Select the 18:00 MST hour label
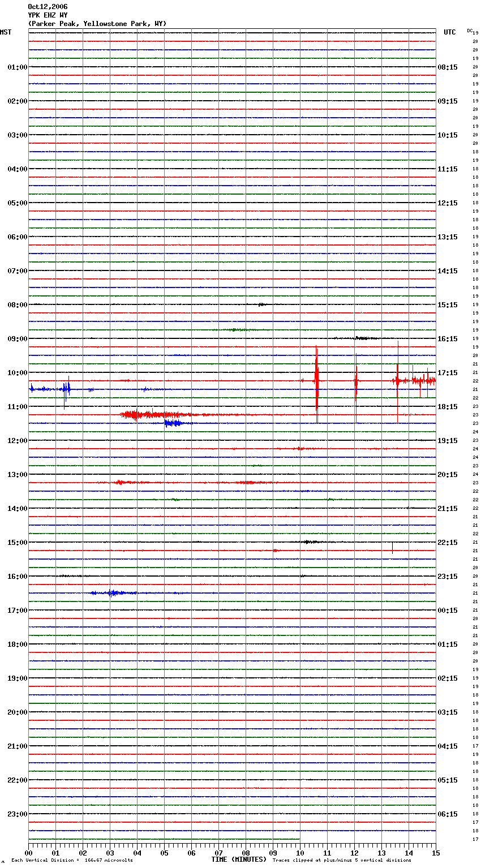Screen dimensions: 481x868 [17, 644]
